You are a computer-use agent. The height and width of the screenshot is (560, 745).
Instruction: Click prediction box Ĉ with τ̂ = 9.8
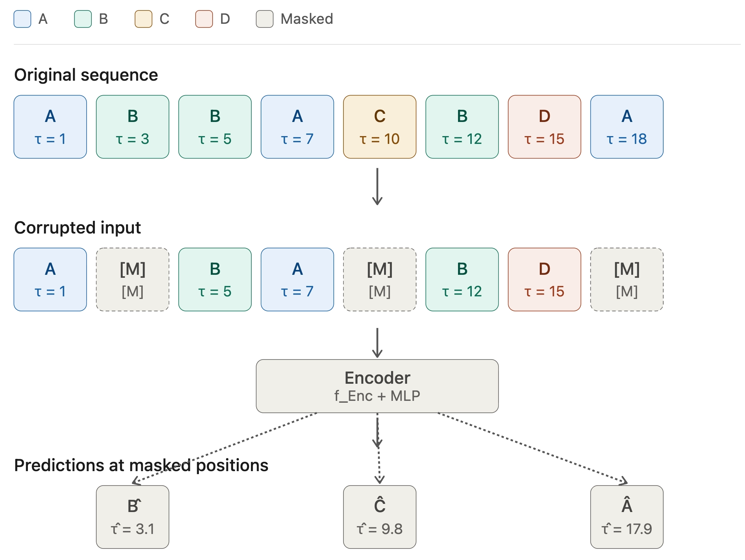coord(380,517)
